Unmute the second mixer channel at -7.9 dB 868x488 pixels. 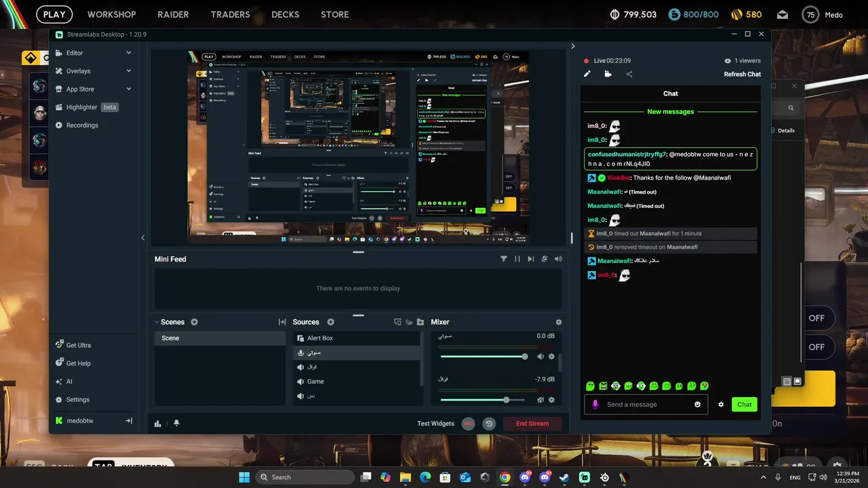(x=540, y=400)
